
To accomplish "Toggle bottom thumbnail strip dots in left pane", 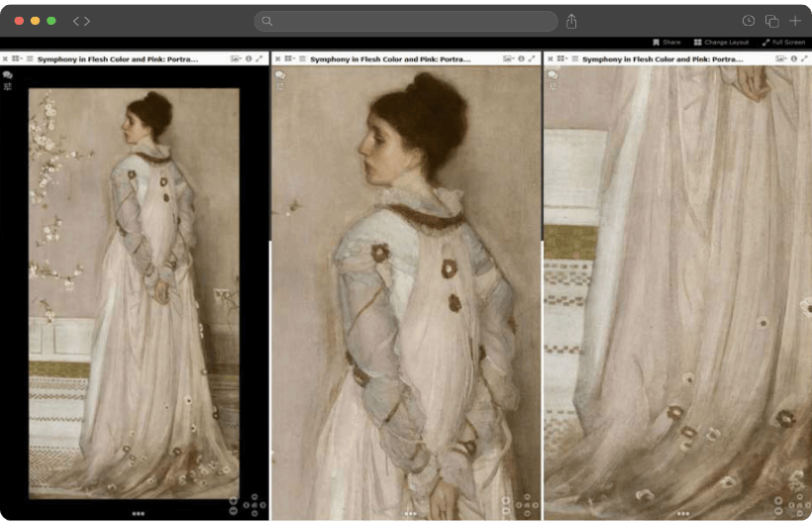I will coord(139,513).
